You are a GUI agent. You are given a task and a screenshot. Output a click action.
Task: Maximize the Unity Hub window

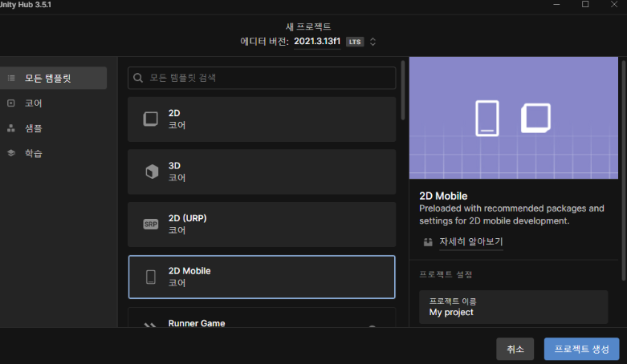585,4
